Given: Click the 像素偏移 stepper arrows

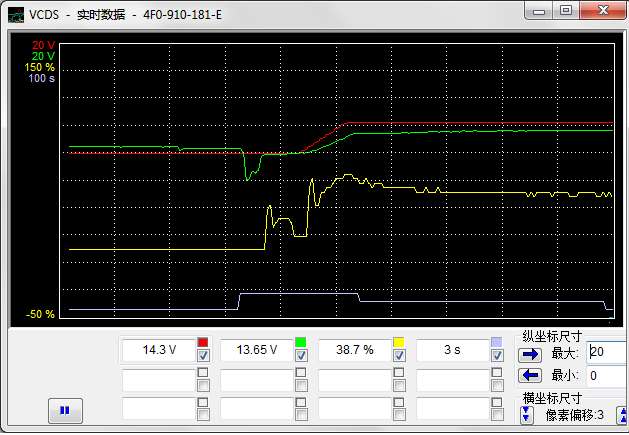Looking at the screenshot, I should [526, 414].
